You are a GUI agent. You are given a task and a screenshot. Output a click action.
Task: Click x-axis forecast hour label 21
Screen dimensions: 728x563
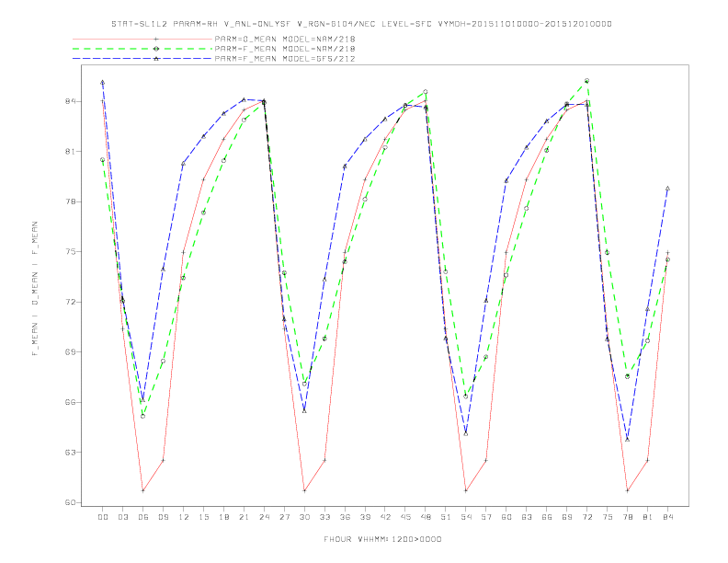point(244,517)
